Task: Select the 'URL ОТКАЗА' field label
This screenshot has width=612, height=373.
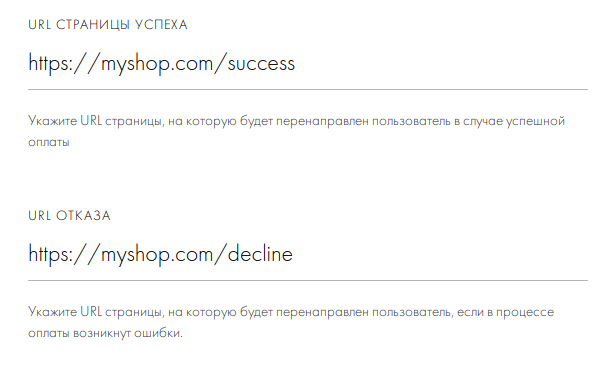Action: point(69,216)
